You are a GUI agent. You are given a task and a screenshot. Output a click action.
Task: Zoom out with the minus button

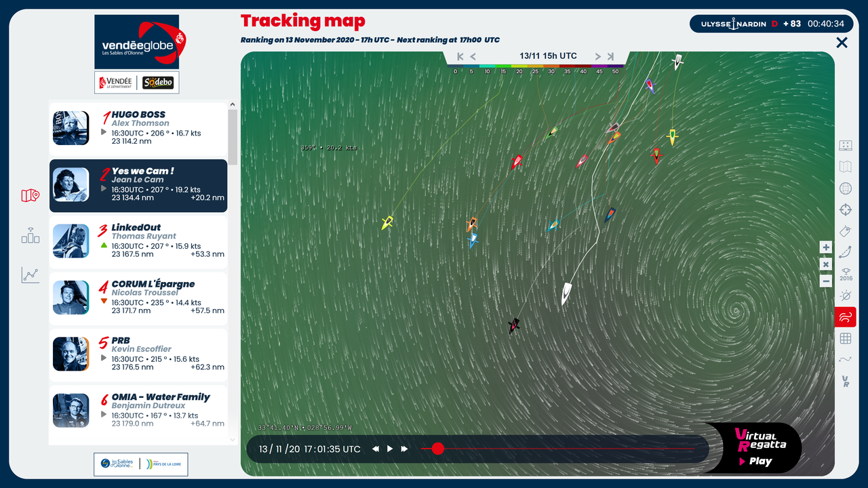coord(826,281)
